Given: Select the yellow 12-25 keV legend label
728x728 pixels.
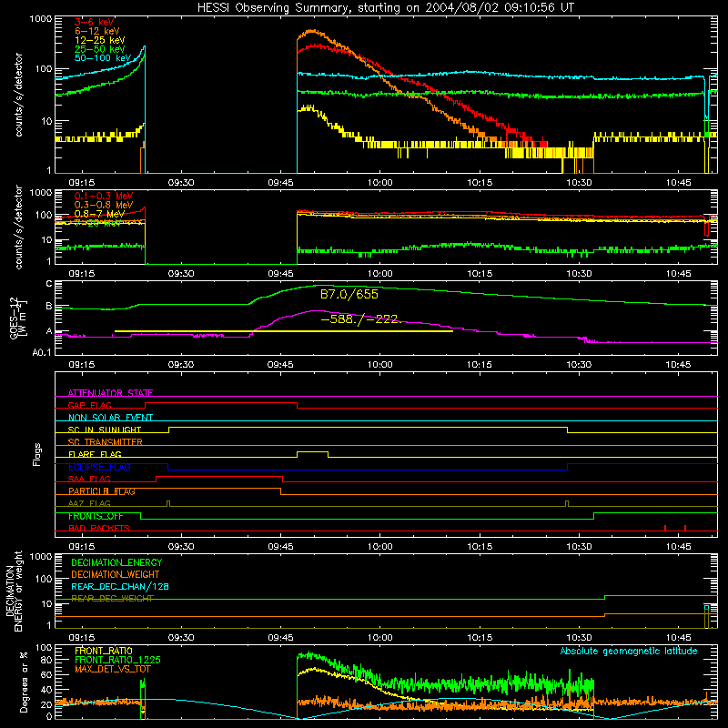Looking at the screenshot, I should point(99,40).
